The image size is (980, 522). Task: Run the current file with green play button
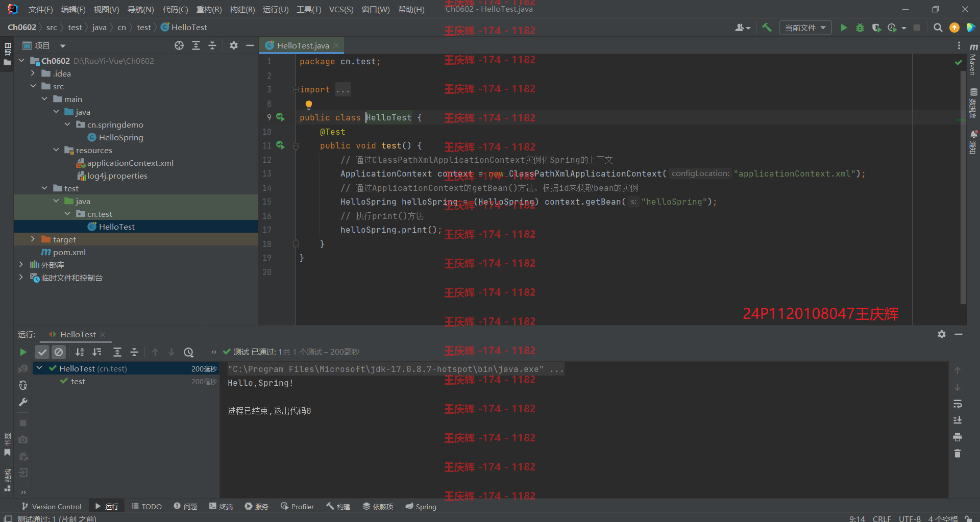coord(844,28)
